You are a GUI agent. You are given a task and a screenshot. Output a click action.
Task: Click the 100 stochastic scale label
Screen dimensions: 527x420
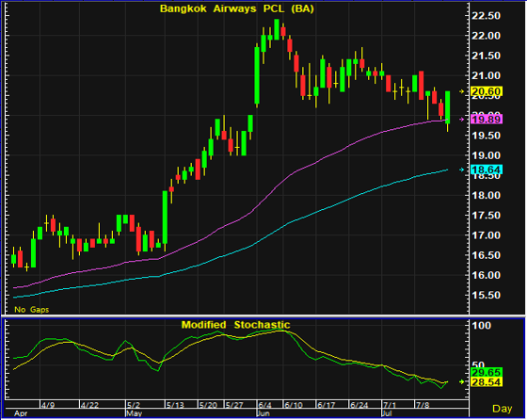(x=481, y=326)
